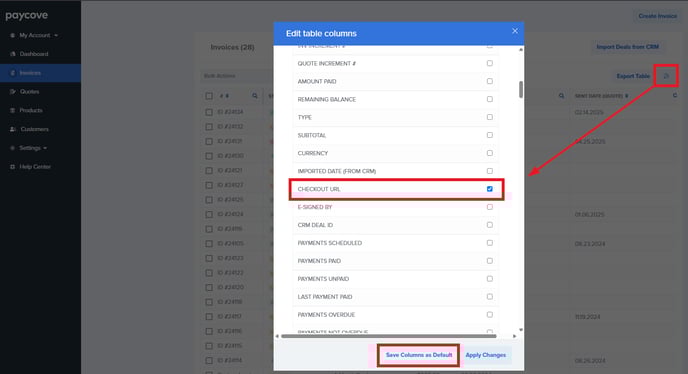Click the scroll-right arrow in the dialog
This screenshot has height=374, width=688.
click(x=515, y=336)
